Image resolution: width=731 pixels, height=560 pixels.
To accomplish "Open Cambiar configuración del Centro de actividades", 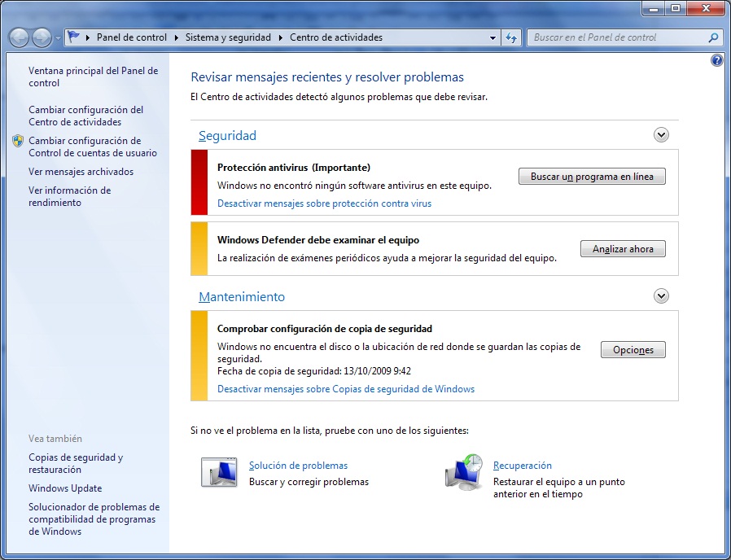I will (85, 116).
